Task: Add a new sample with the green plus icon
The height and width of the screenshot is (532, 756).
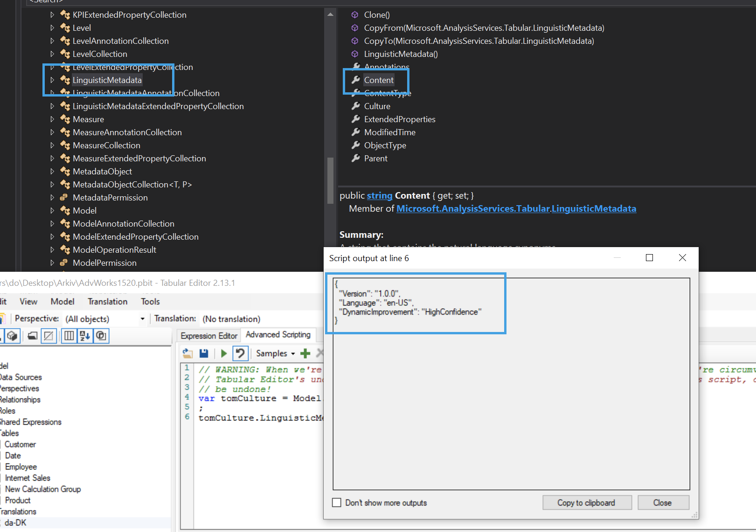Action: pos(305,353)
